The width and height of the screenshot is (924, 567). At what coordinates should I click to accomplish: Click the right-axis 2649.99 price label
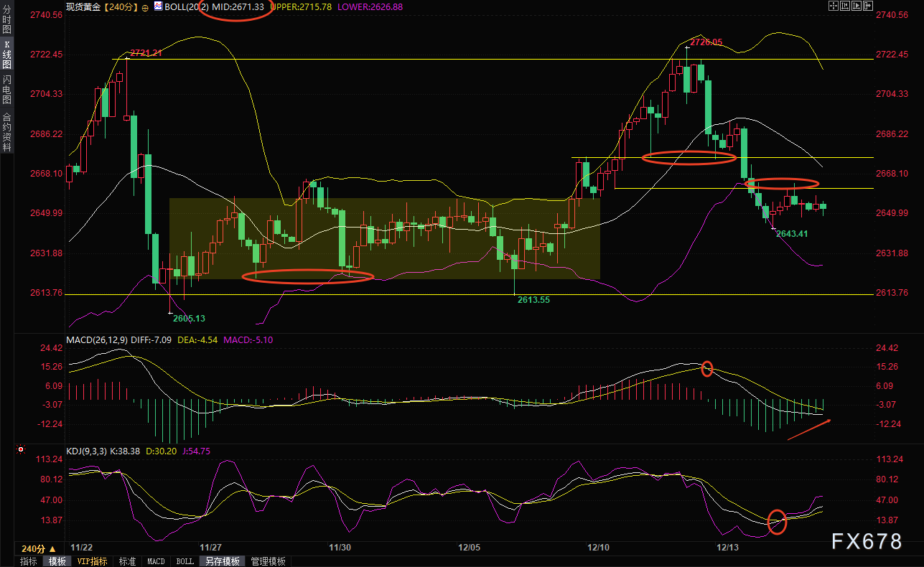tap(892, 213)
